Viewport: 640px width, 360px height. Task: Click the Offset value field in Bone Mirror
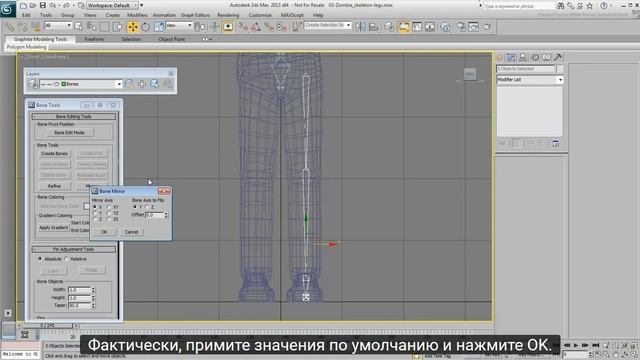click(x=155, y=215)
